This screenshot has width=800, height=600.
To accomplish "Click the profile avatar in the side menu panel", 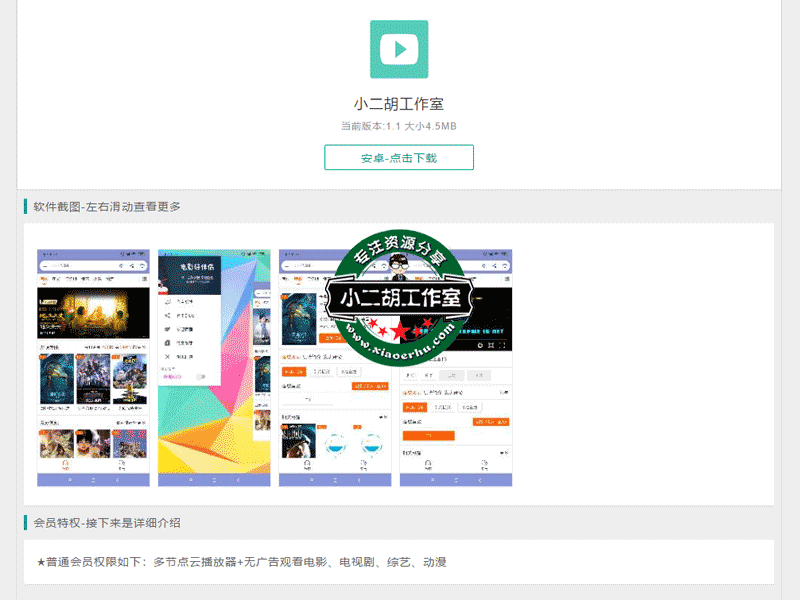I will 163,284.
